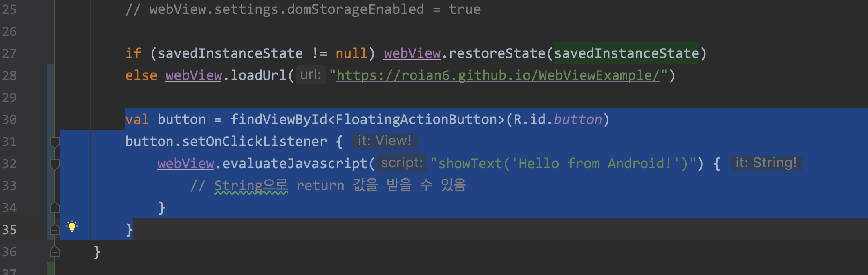
Task: Collapse the setOnClickListener block fold marker
Action: (x=54, y=142)
